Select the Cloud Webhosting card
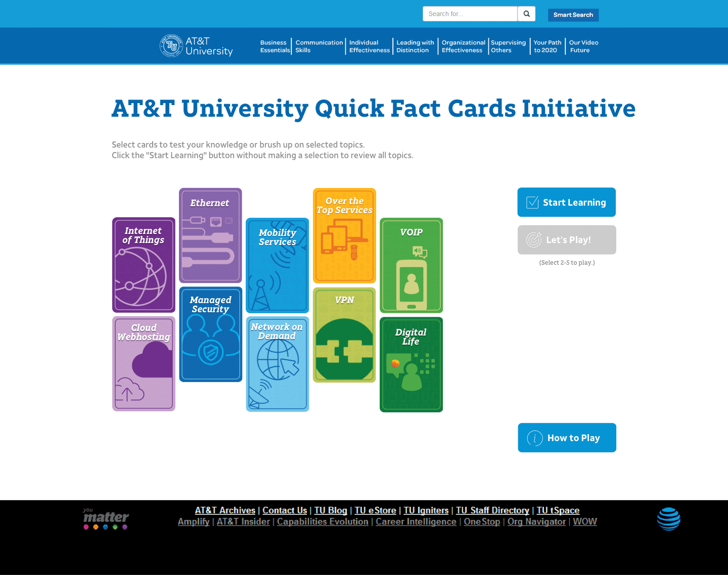Screen dimensions: 728x575 pos(144,364)
